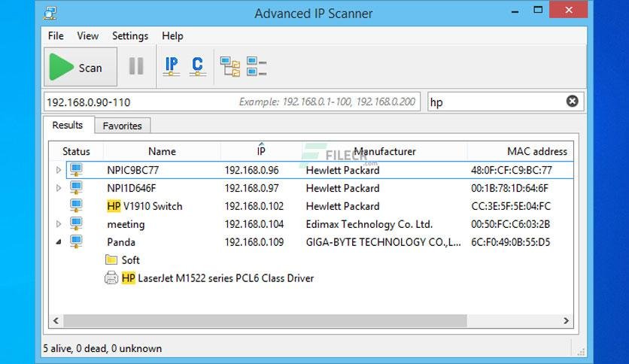Collapse the Panda device tree
The width and height of the screenshot is (629, 364).
tap(59, 241)
